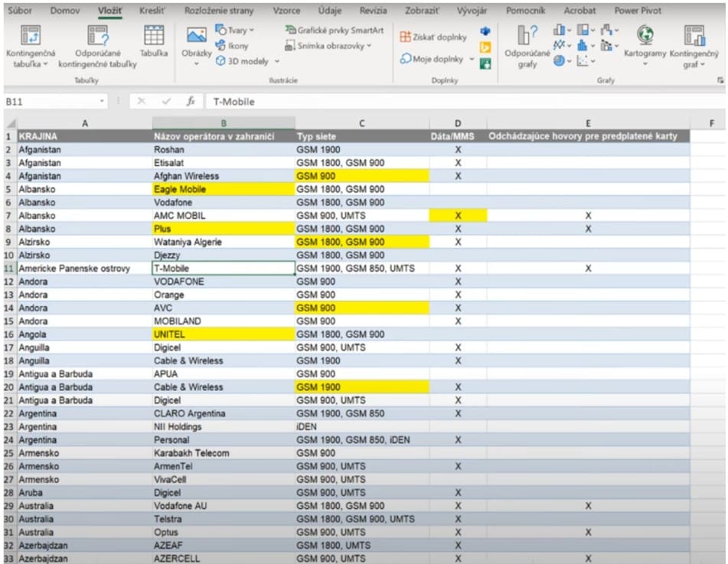Open the Moje doplnky menu
The width and height of the screenshot is (728, 564).
(x=437, y=59)
